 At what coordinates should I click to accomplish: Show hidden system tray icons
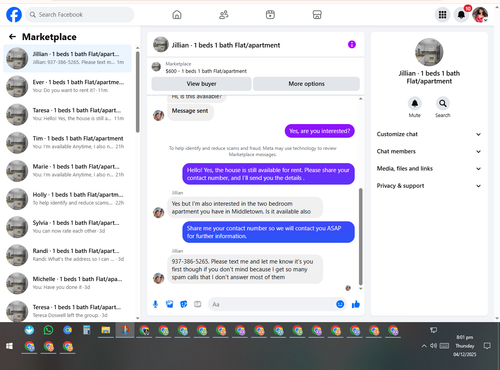click(424, 346)
